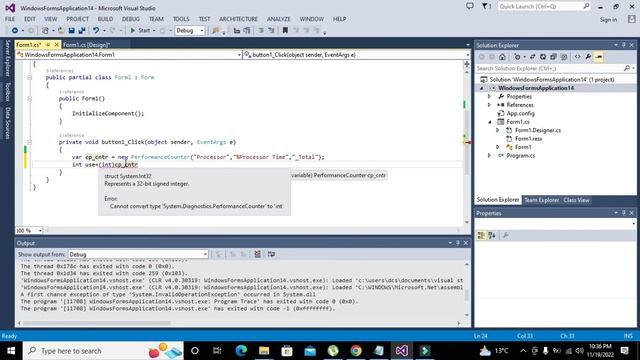Open the Debug configuration dropdown in toolbar
640x360 pixels.
[189, 31]
